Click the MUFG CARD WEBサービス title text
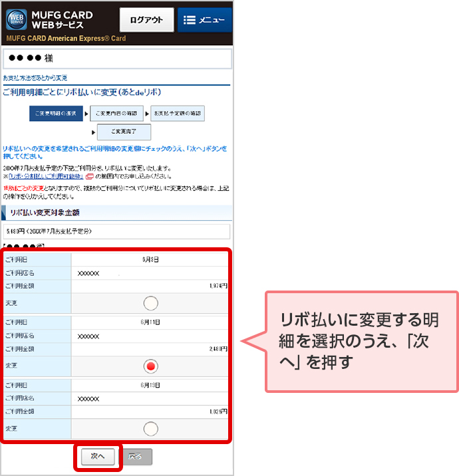The width and height of the screenshot is (459, 476). click(x=65, y=20)
